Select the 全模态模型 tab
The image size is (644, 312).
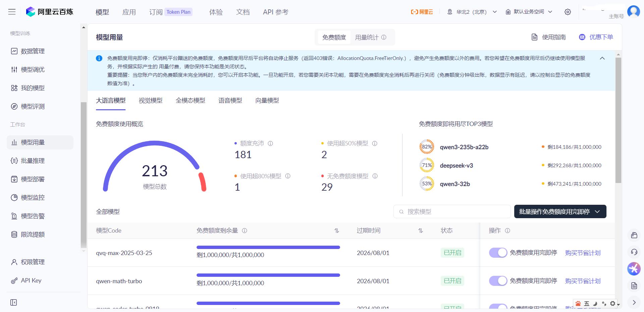pyautogui.click(x=191, y=101)
